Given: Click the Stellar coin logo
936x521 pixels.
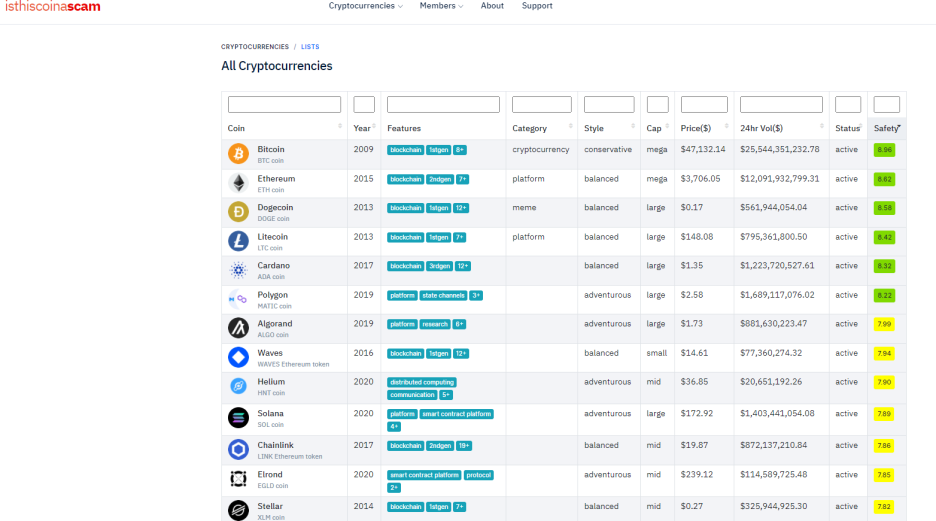Looking at the screenshot, I should tap(238, 510).
